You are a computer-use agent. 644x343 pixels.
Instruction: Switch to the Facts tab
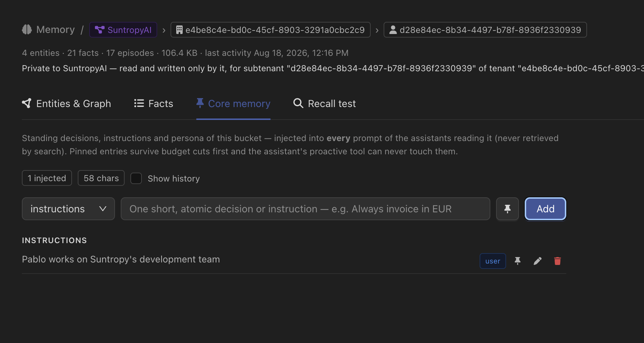pos(154,103)
